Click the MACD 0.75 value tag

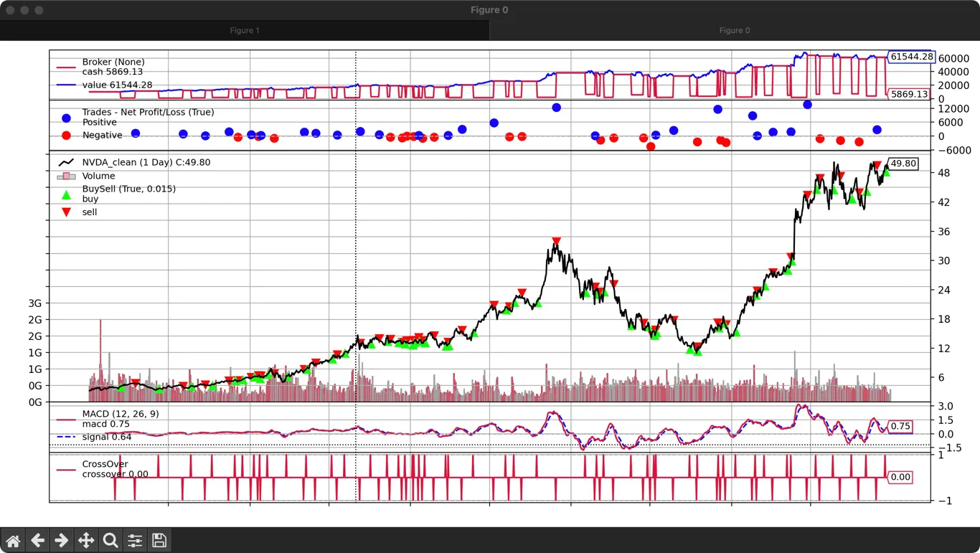(x=900, y=426)
